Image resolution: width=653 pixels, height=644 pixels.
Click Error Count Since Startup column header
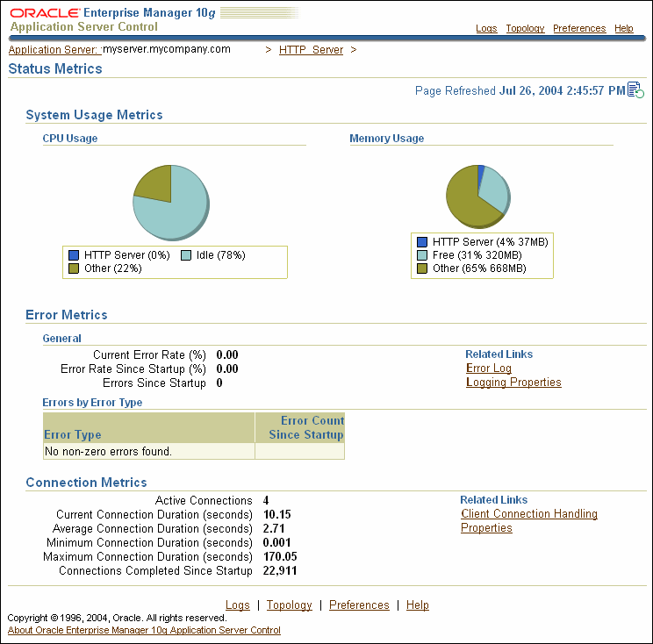pyautogui.click(x=300, y=427)
